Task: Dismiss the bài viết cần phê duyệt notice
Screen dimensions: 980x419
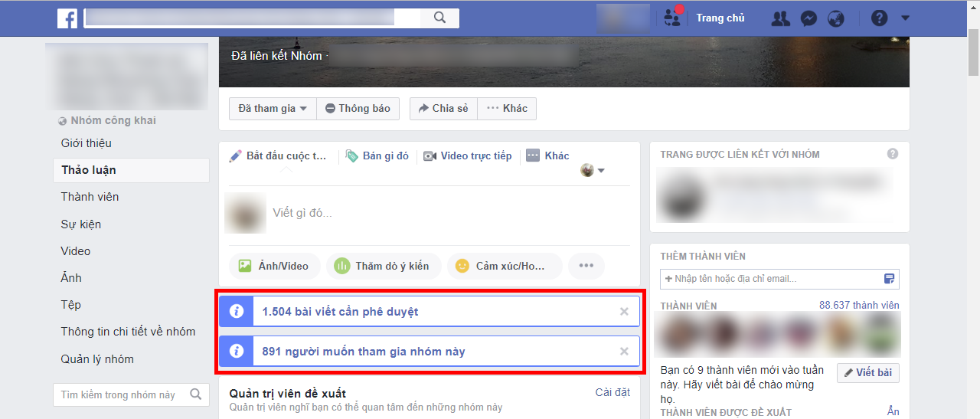Action: coord(624,312)
